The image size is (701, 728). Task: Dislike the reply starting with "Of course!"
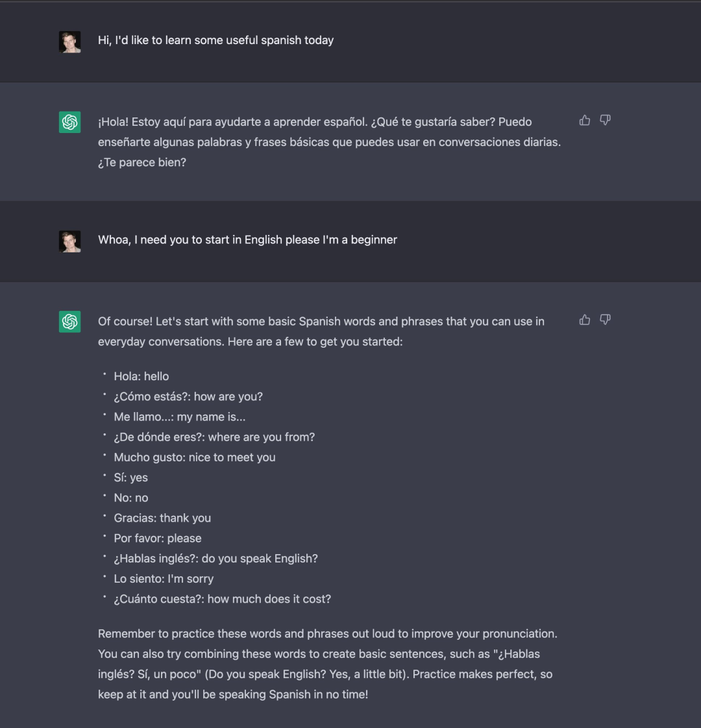tap(605, 320)
